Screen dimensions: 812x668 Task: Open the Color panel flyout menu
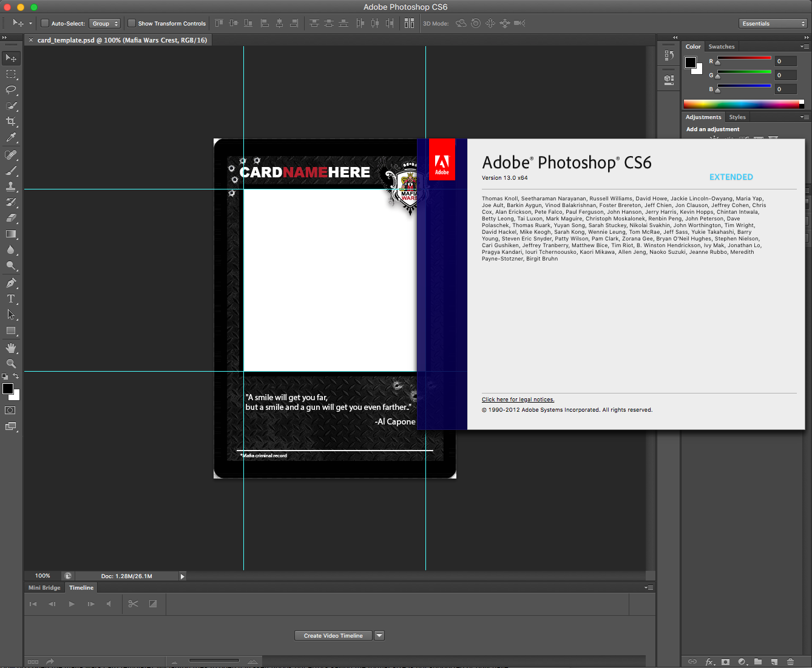[804, 47]
